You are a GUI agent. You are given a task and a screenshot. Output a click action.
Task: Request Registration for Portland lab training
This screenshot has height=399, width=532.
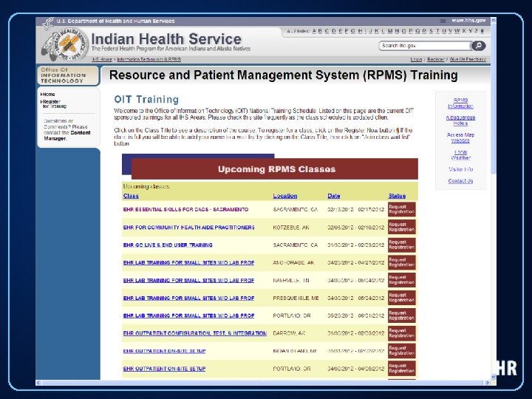(402, 316)
